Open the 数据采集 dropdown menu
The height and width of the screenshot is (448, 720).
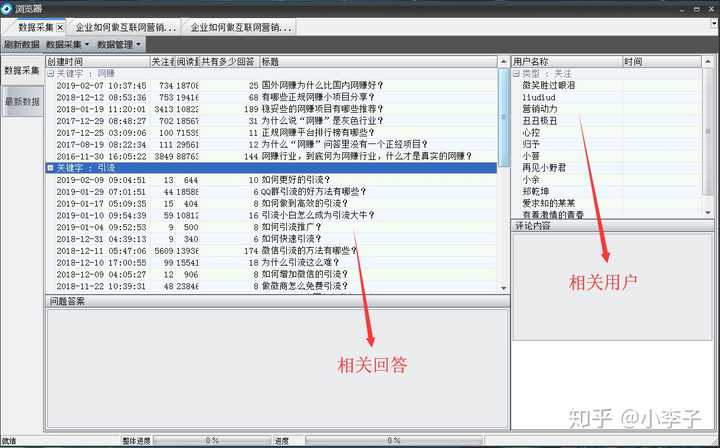pyautogui.click(x=68, y=45)
